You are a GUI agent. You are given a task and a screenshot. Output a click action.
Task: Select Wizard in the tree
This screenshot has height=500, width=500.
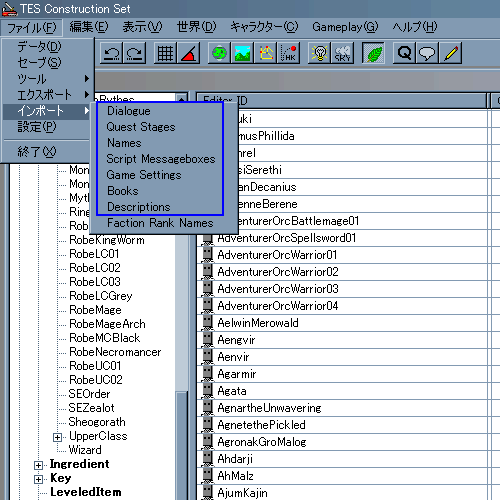tap(85, 450)
